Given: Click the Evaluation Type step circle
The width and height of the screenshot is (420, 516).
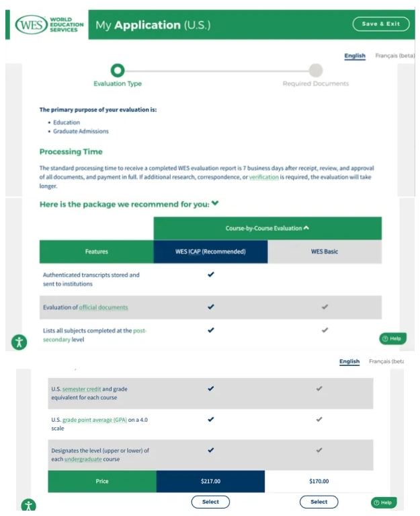Looking at the screenshot, I should [x=118, y=70].
